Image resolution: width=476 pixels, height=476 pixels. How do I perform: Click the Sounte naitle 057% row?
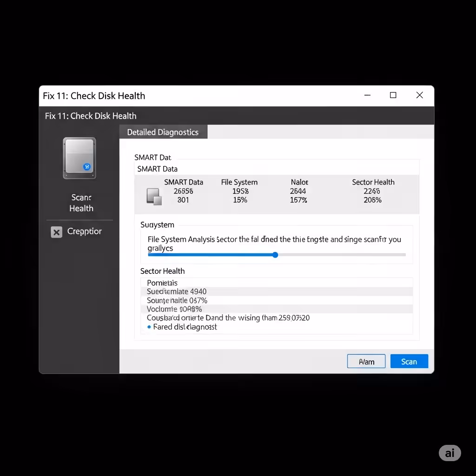pyautogui.click(x=277, y=300)
